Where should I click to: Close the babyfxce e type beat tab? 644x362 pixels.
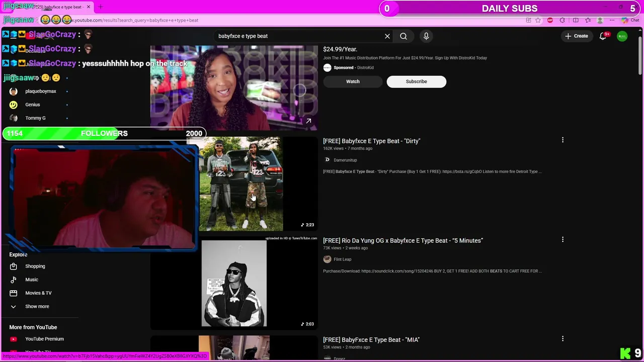click(x=89, y=7)
